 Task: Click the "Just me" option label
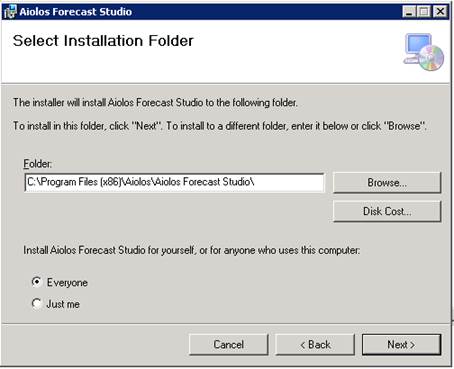pyautogui.click(x=63, y=304)
